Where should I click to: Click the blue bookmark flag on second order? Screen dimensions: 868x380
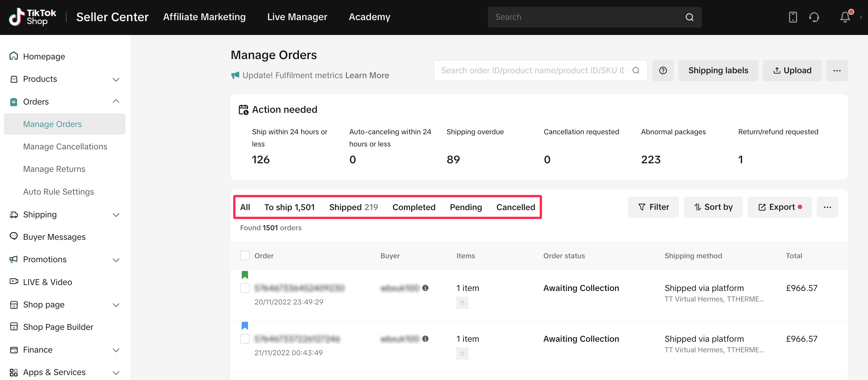245,326
